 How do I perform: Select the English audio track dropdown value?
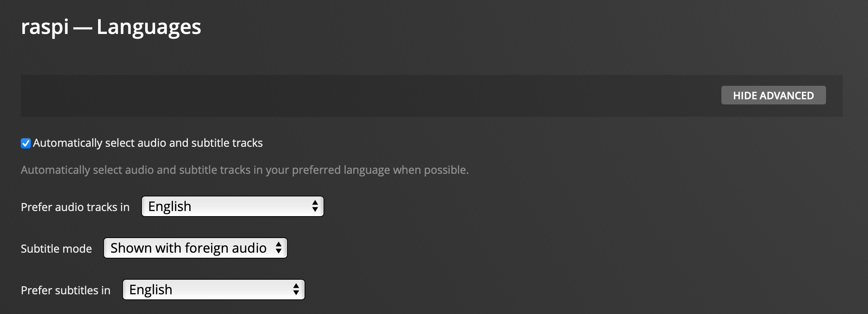219,206
